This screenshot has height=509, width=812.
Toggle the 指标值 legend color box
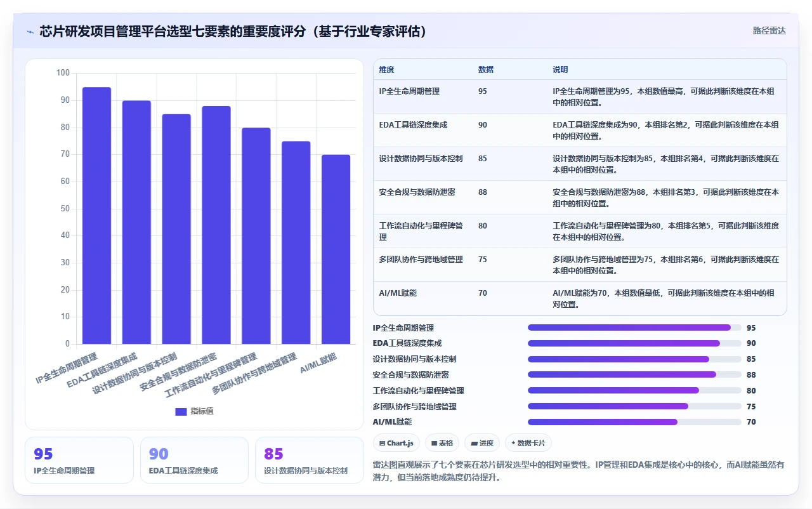pyautogui.click(x=181, y=411)
